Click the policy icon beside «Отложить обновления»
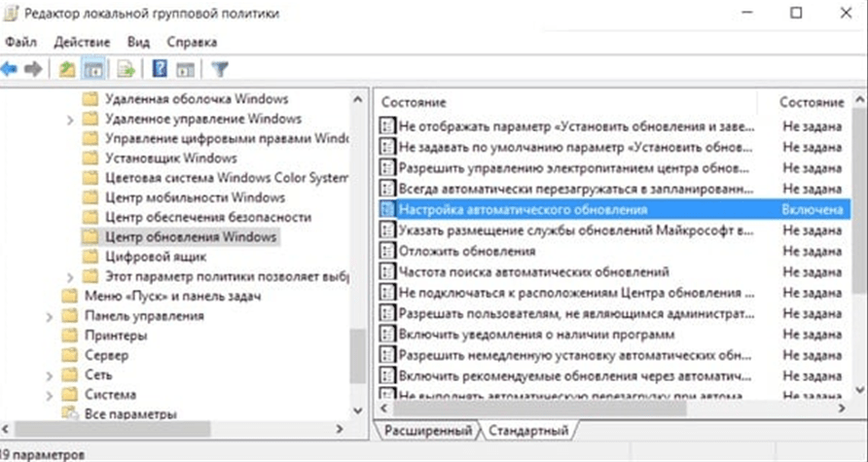The height and width of the screenshot is (462, 868). click(x=388, y=251)
